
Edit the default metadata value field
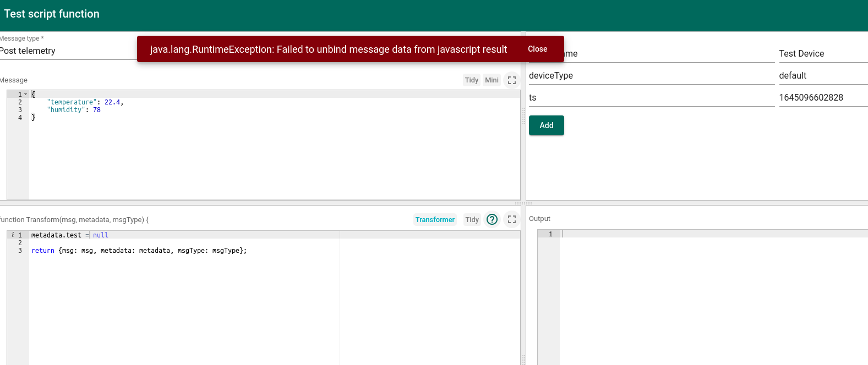[823, 75]
